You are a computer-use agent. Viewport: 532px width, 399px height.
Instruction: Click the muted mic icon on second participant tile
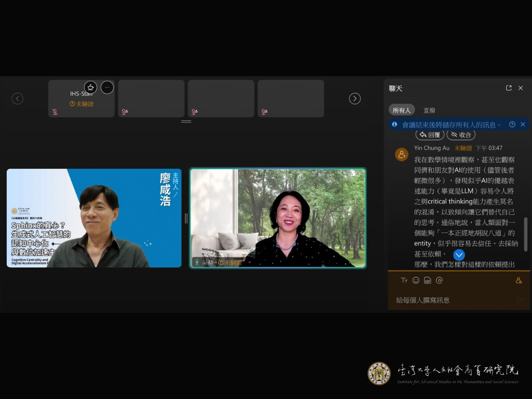click(x=125, y=112)
